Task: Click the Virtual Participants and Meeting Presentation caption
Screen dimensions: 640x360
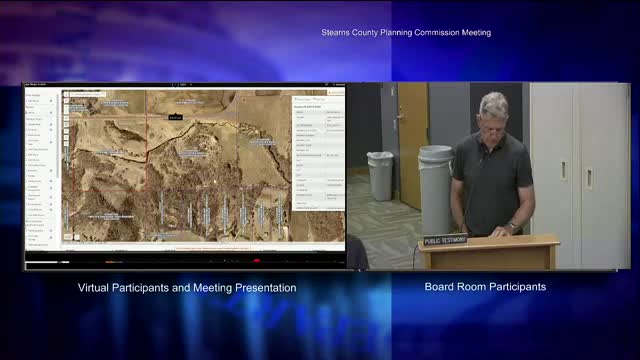Action: tap(187, 288)
